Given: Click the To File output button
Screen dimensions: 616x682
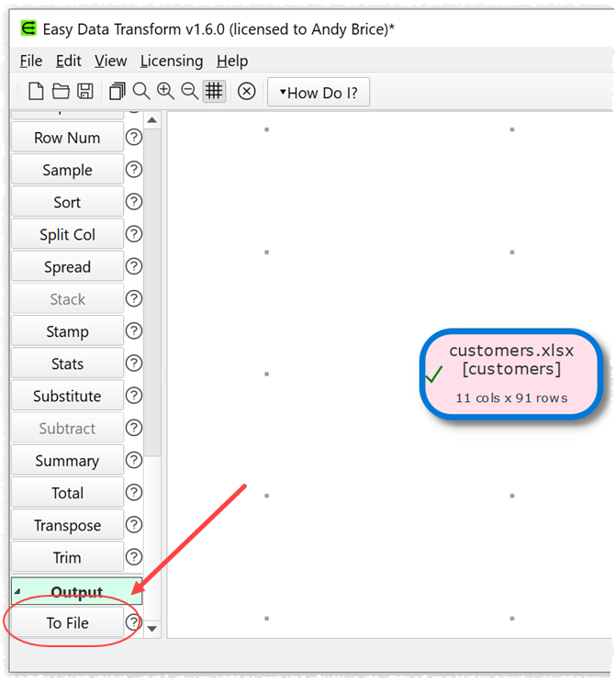Looking at the screenshot, I should (67, 622).
